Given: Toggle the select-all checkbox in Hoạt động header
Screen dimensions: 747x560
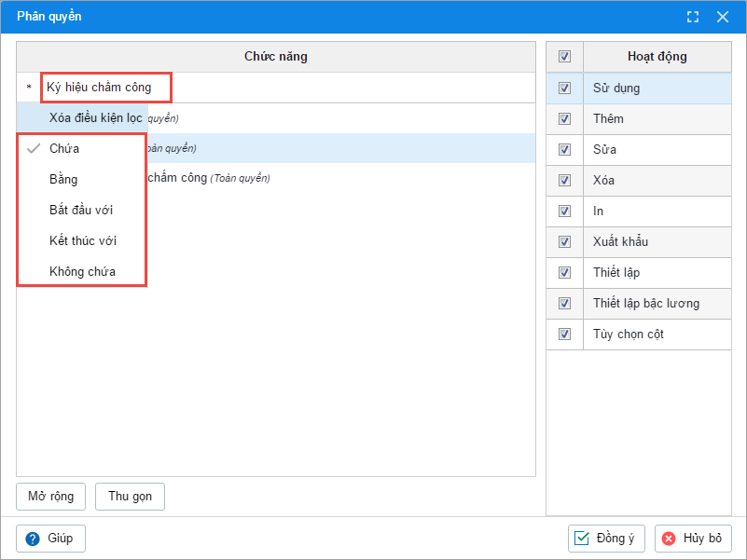Looking at the screenshot, I should (564, 57).
